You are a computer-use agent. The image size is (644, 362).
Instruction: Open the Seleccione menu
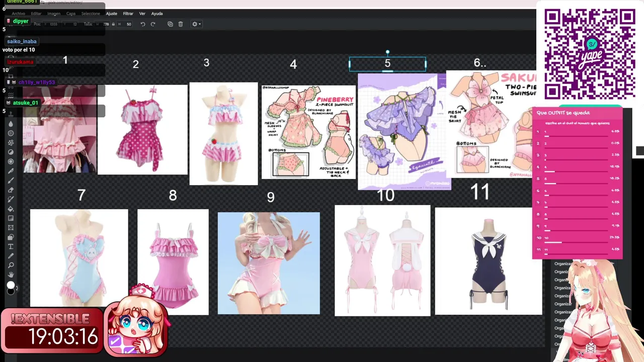(x=91, y=14)
